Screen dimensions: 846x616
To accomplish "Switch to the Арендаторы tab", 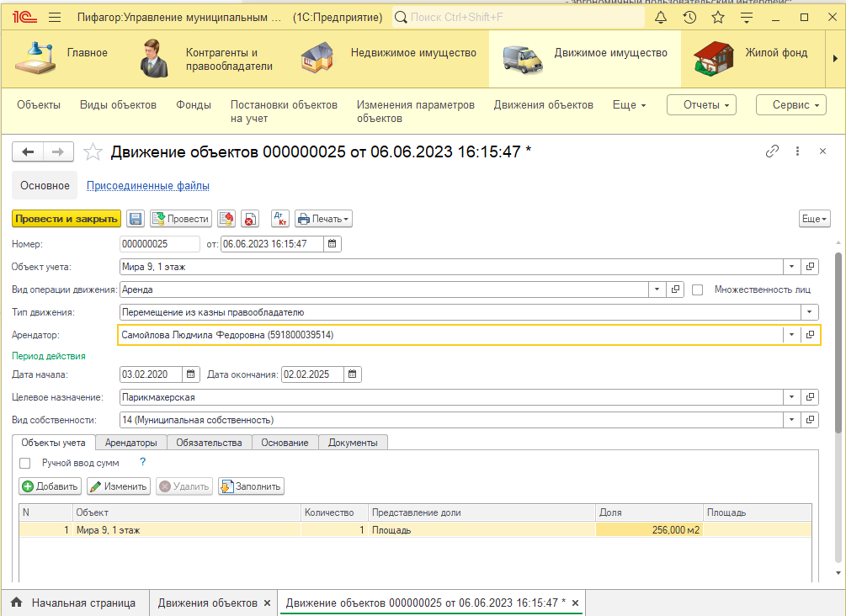I will coord(131,443).
